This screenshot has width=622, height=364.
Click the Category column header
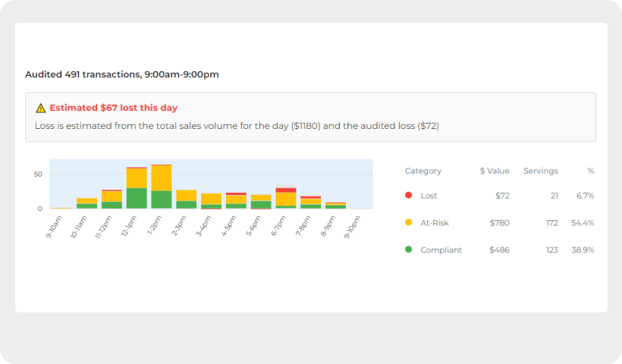(x=423, y=171)
